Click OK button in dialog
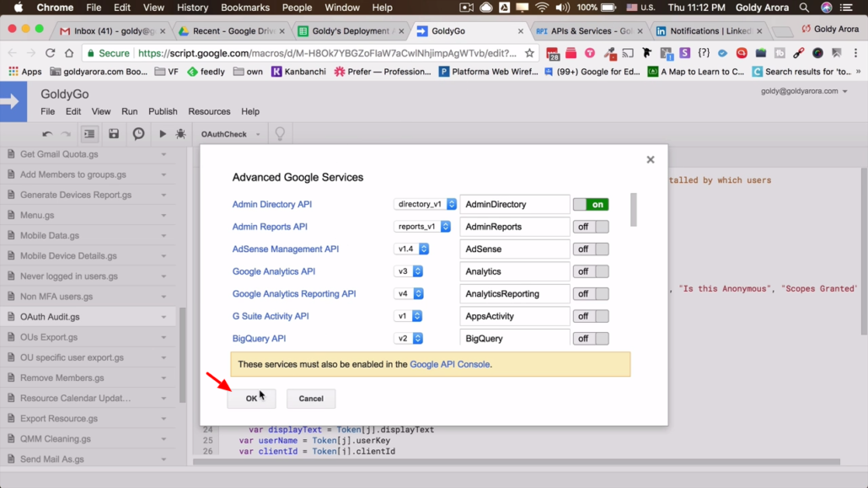Image resolution: width=868 pixels, height=488 pixels. point(251,399)
